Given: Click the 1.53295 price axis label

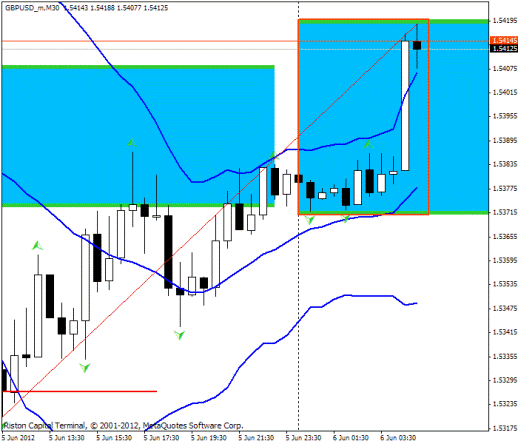Looking at the screenshot, I should pyautogui.click(x=505, y=380).
